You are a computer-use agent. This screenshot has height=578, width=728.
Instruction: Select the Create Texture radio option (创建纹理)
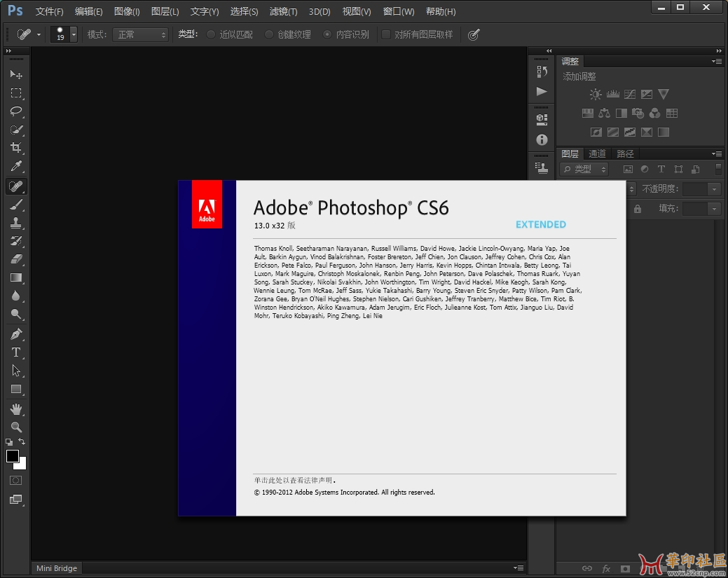(x=287, y=34)
